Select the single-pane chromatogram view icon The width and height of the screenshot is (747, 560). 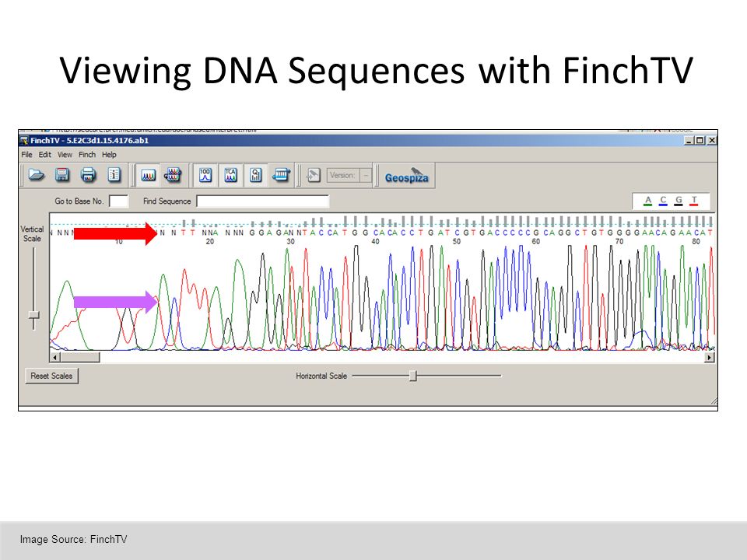(x=148, y=175)
